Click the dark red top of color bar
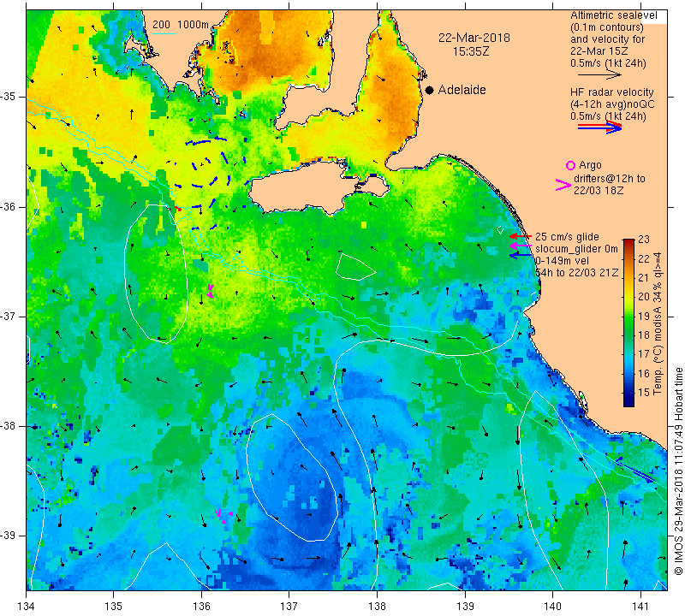685x616 pixels. click(628, 242)
